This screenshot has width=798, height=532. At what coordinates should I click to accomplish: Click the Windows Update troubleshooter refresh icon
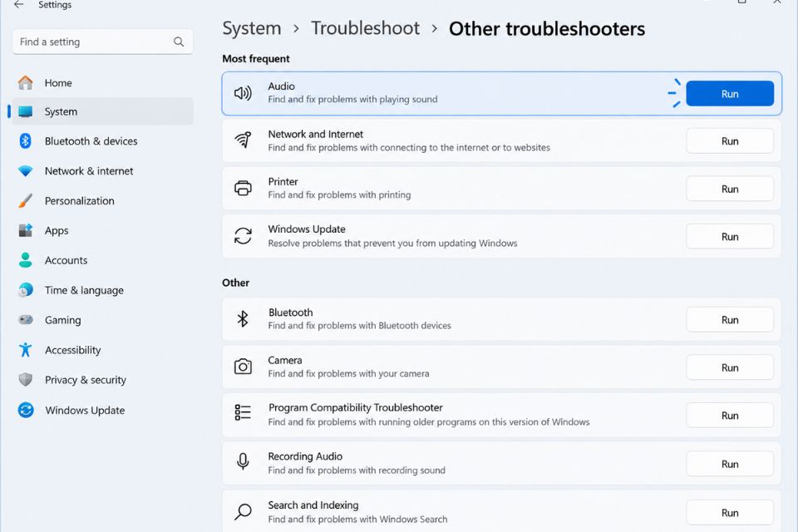pyautogui.click(x=243, y=236)
